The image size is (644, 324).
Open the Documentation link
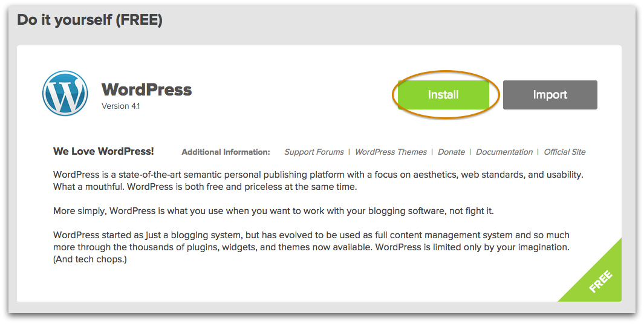504,152
